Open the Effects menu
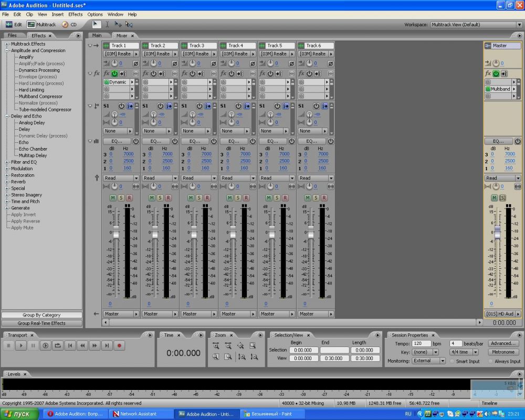The width and height of the screenshot is (525, 420). coord(75,14)
